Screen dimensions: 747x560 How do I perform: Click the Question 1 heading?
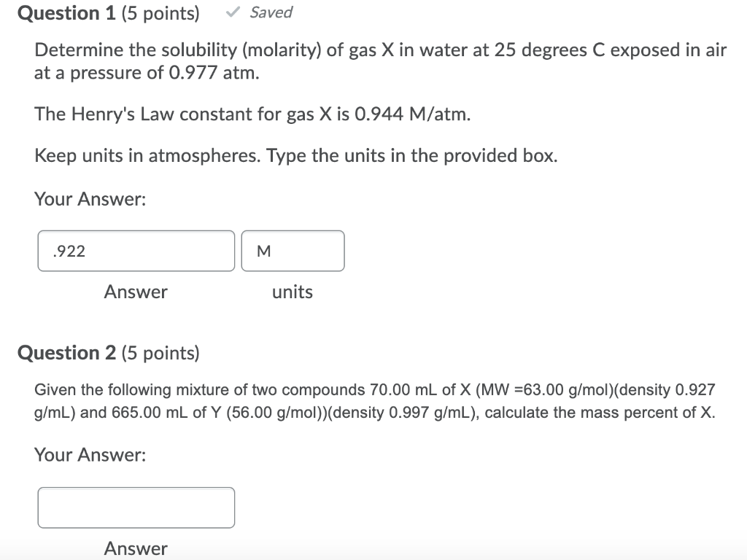pyautogui.click(x=62, y=12)
